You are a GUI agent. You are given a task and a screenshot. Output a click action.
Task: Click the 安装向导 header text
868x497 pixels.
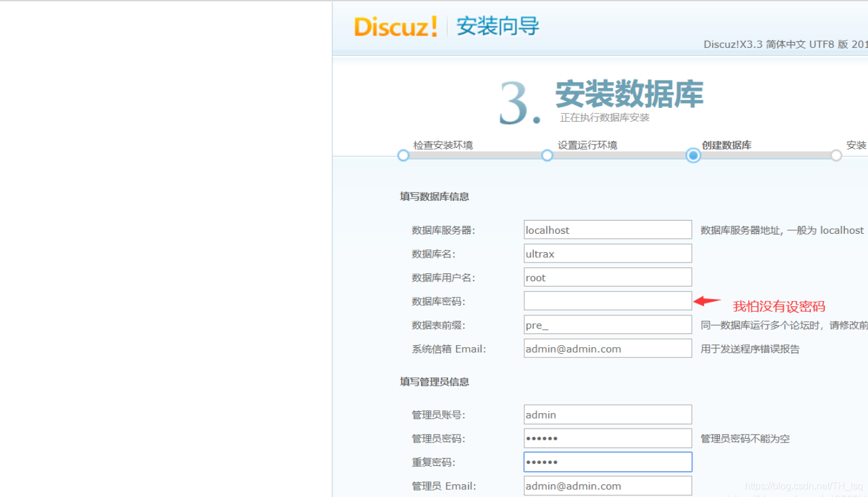(x=498, y=27)
